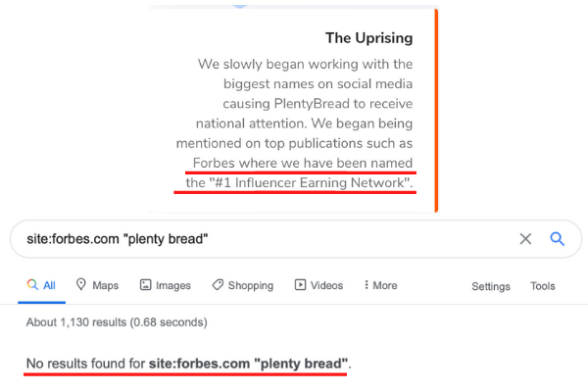
Task: Click the colored magnifier icon beside All
Action: tap(32, 285)
